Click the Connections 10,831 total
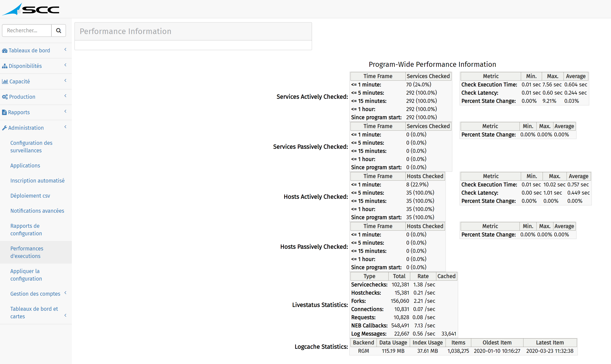 (402, 309)
